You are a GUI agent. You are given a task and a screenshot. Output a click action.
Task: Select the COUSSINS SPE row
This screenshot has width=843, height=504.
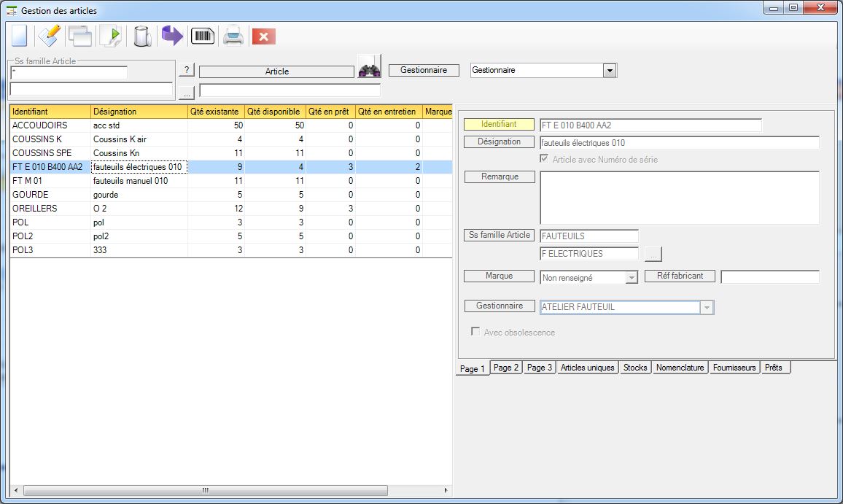pyautogui.click(x=231, y=153)
